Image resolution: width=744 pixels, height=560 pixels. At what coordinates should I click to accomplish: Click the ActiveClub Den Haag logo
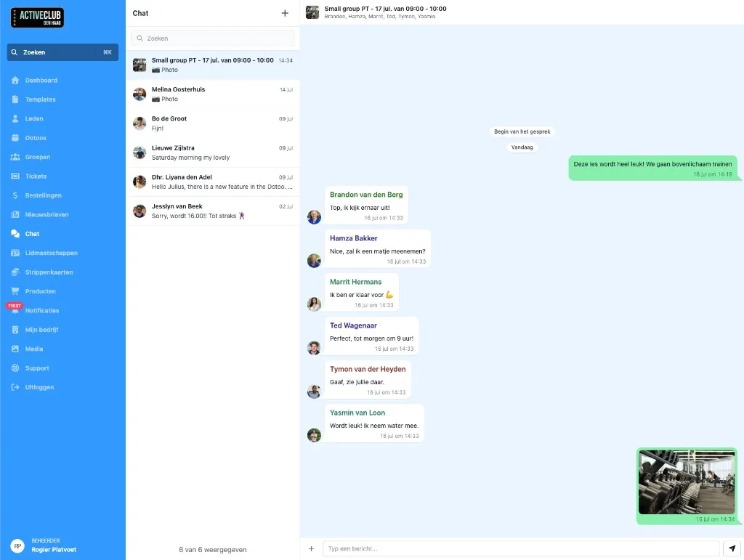tap(37, 17)
